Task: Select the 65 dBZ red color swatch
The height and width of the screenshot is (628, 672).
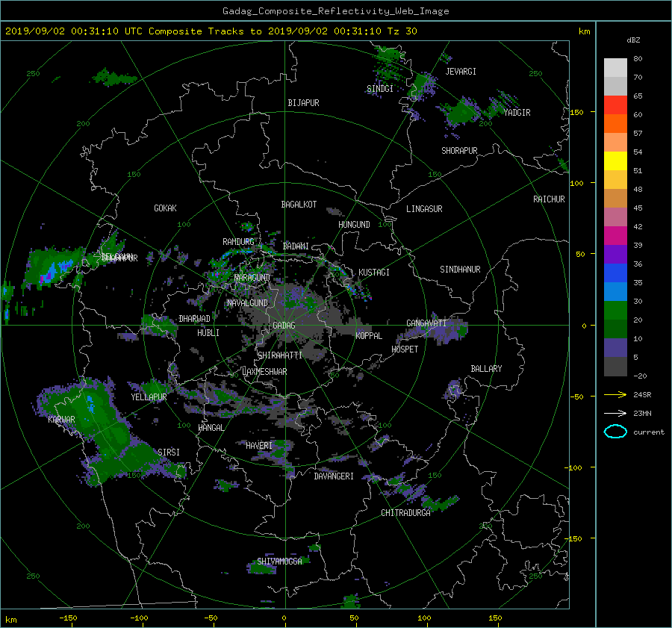Action: (x=615, y=105)
